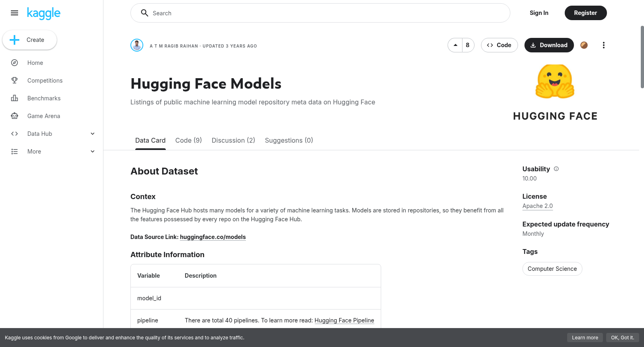This screenshot has height=347, width=644.
Task: Open Game Arena via the robot icon
Action: pos(14,116)
